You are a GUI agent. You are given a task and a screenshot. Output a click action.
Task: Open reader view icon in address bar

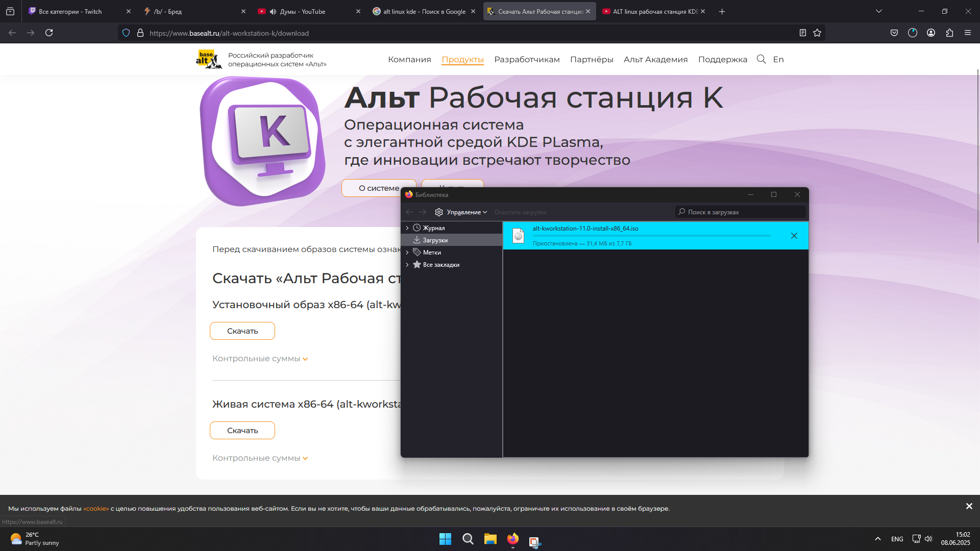pyautogui.click(x=803, y=33)
